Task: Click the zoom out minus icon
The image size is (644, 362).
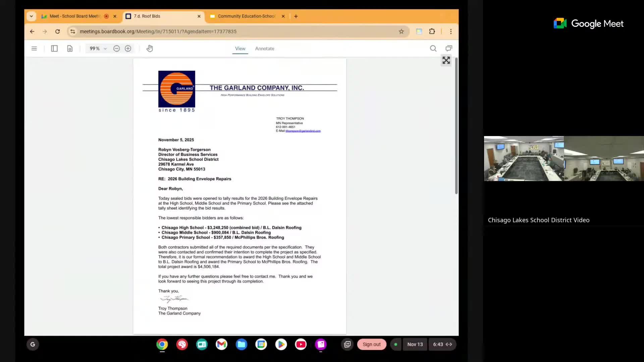Action: 116,49
